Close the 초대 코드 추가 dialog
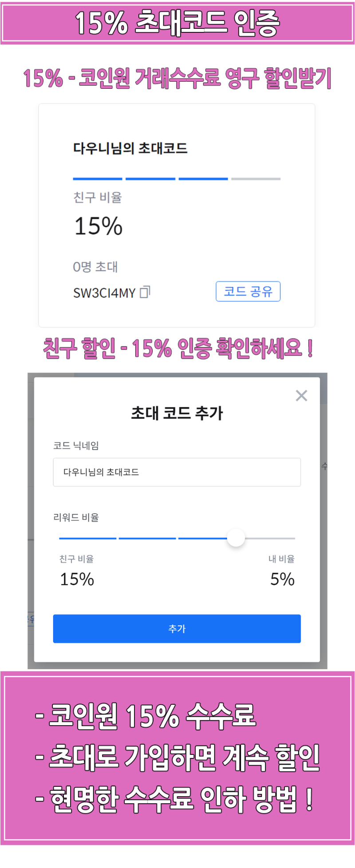The width and height of the screenshot is (355, 868). (301, 395)
